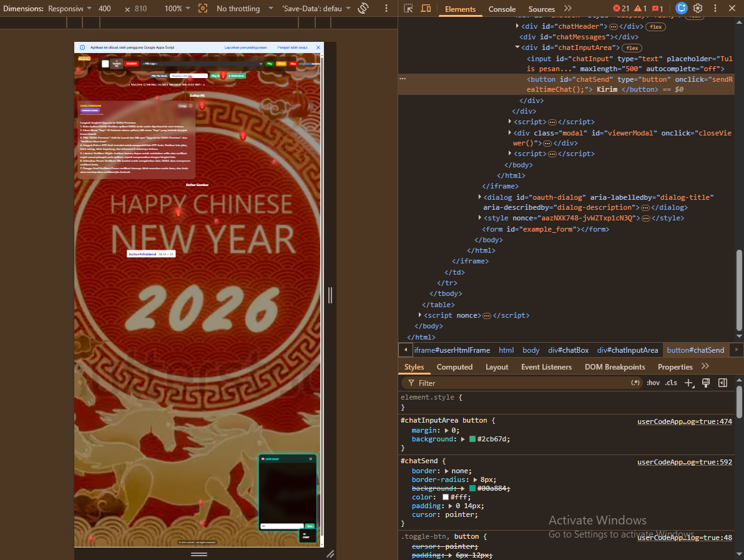Open the Event Listeners tab
744x560 pixels.
(546, 367)
